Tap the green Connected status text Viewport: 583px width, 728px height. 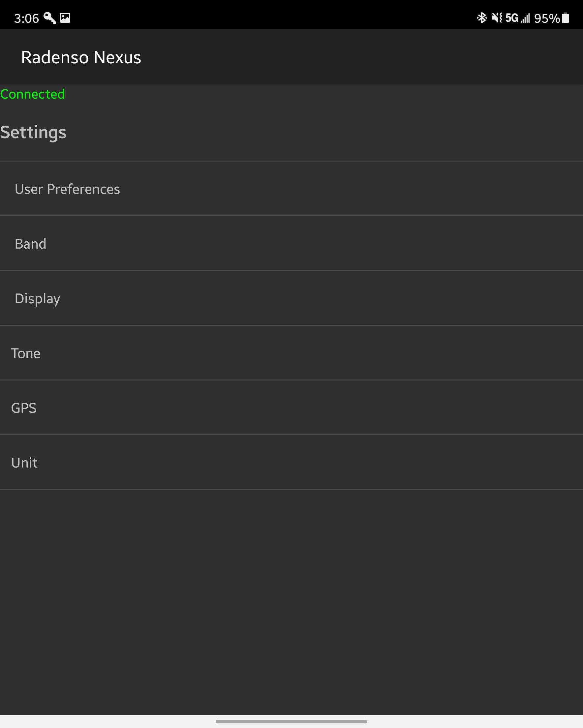click(x=32, y=94)
